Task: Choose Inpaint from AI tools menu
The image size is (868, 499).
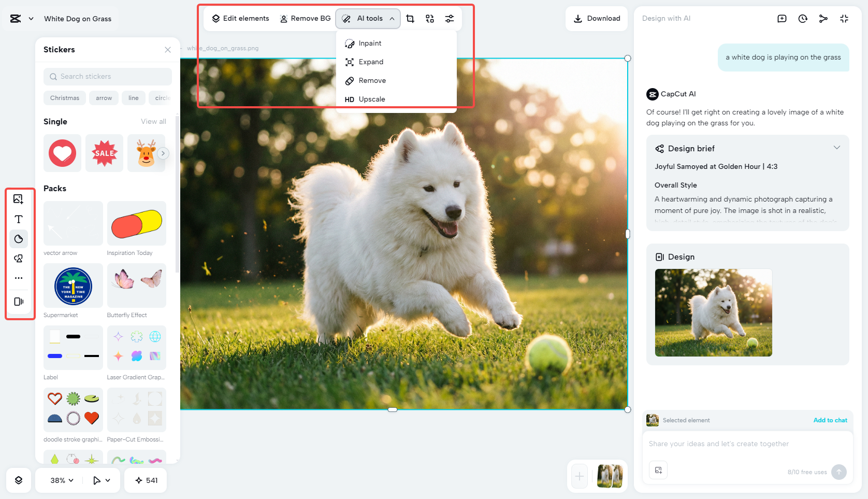Action: click(x=396, y=44)
